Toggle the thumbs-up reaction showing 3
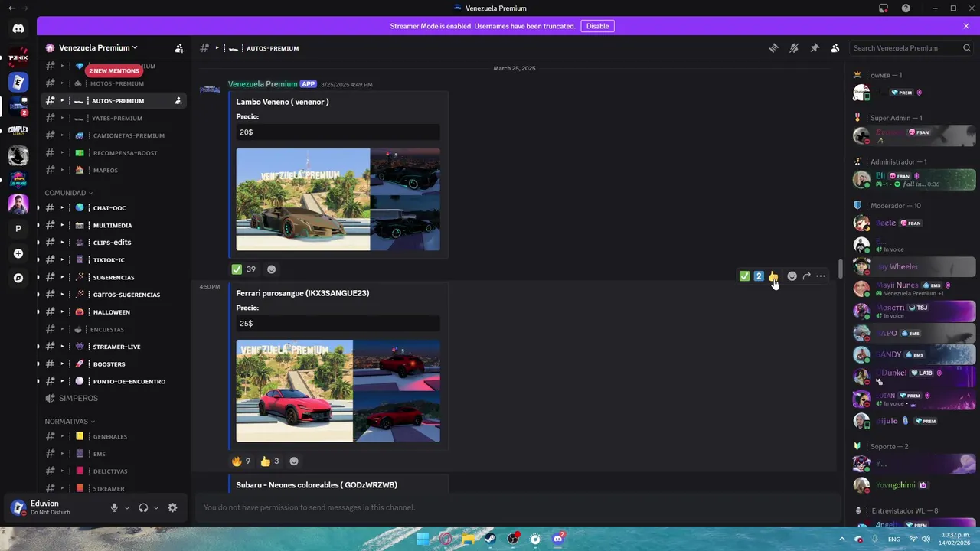The image size is (980, 551). (x=269, y=461)
